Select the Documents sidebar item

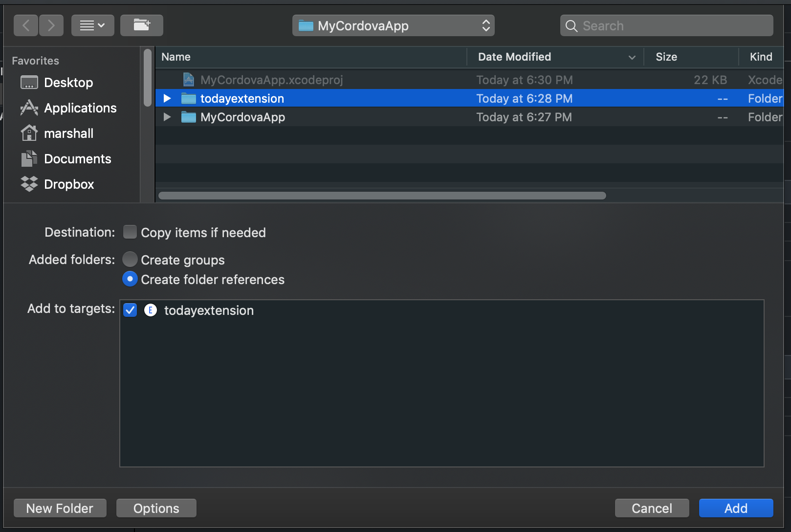coord(77,159)
